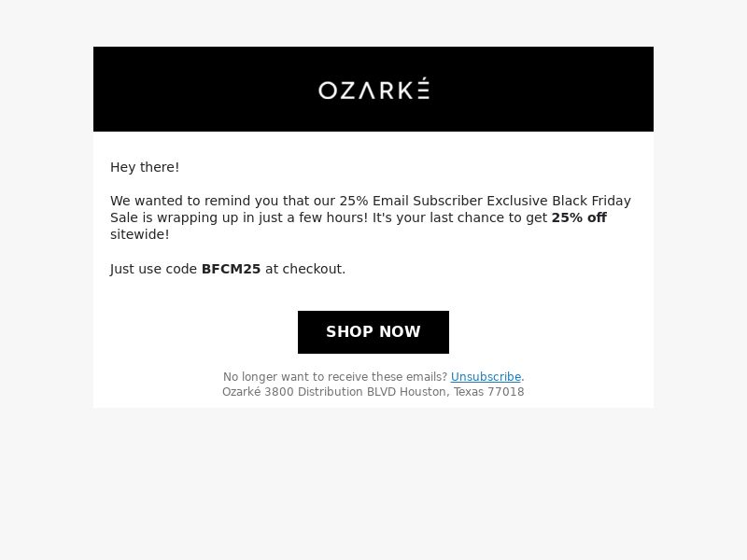Viewport: 747px width, 560px height.
Task: Click the Ozarké logo in the header
Action: point(373,89)
